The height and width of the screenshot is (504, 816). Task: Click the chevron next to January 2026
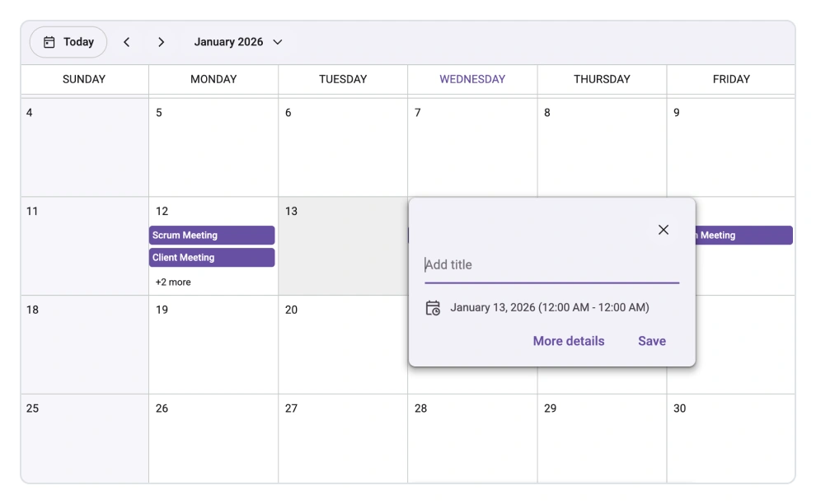[277, 42]
